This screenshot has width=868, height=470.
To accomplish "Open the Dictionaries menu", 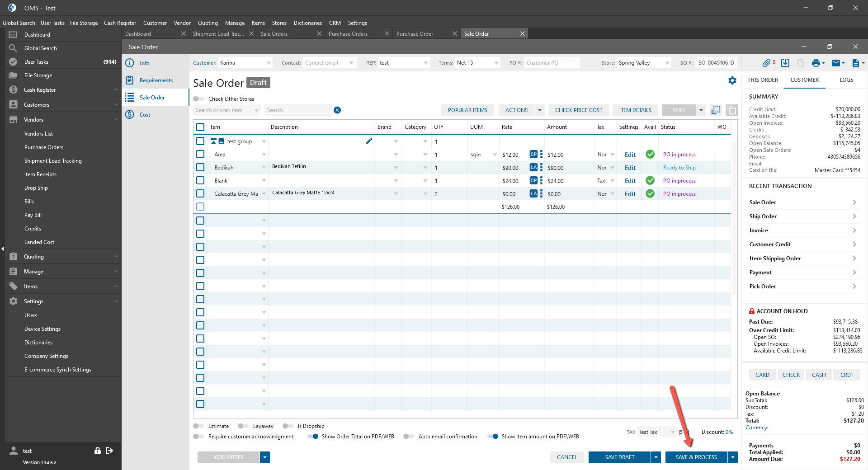I will pos(307,23).
